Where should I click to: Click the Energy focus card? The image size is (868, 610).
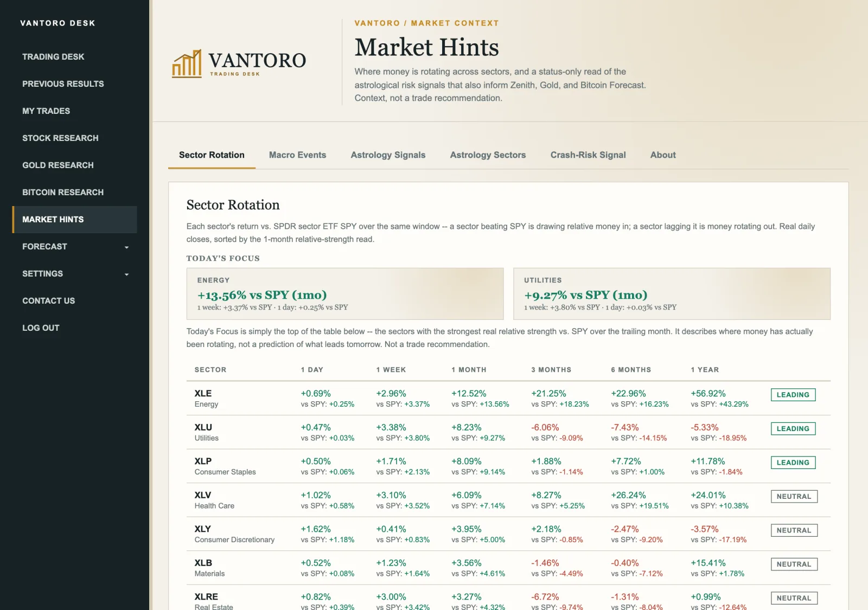pyautogui.click(x=345, y=294)
